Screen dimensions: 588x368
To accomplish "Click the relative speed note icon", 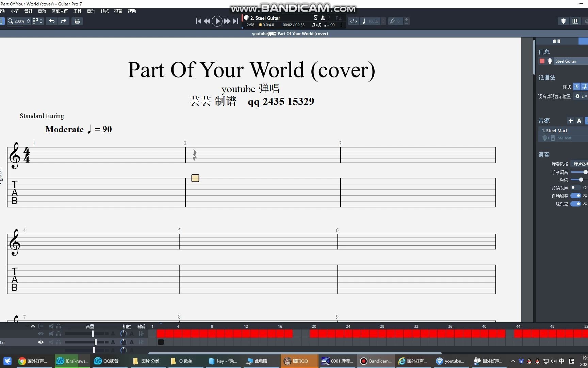I will click(x=364, y=21).
